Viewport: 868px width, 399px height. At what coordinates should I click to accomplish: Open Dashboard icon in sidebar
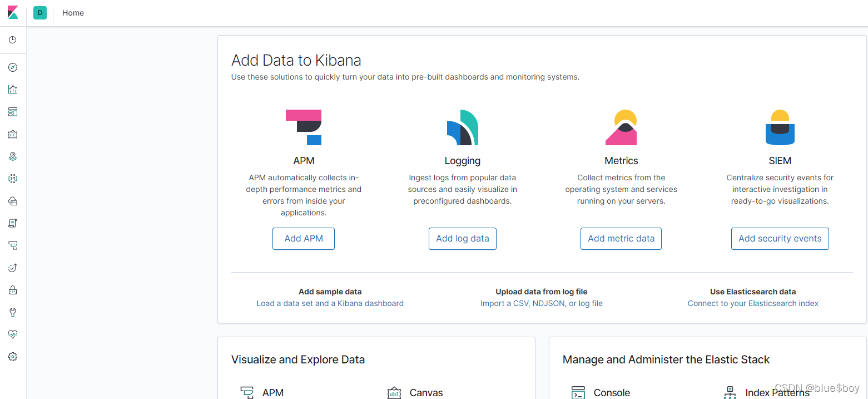click(x=13, y=112)
